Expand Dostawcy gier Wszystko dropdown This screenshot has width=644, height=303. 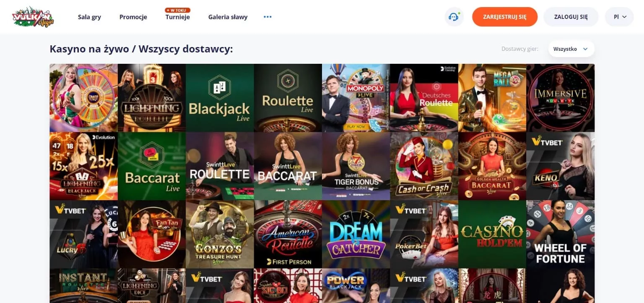(x=571, y=49)
